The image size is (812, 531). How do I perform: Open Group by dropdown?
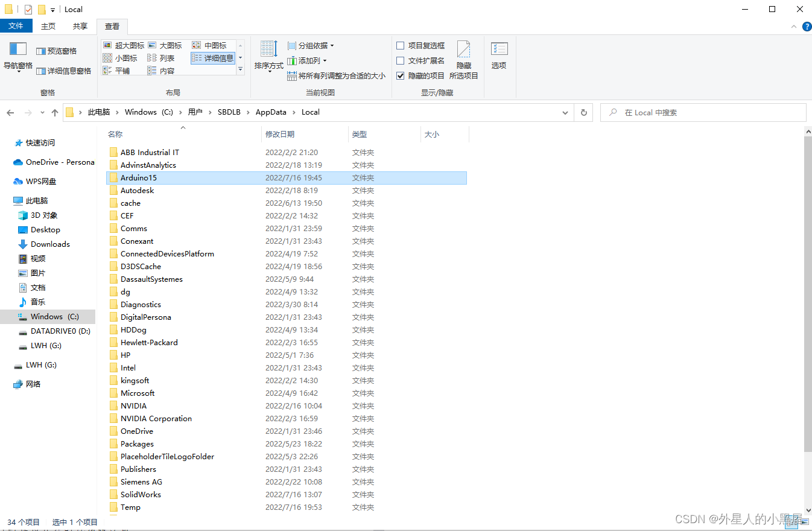pyautogui.click(x=311, y=46)
